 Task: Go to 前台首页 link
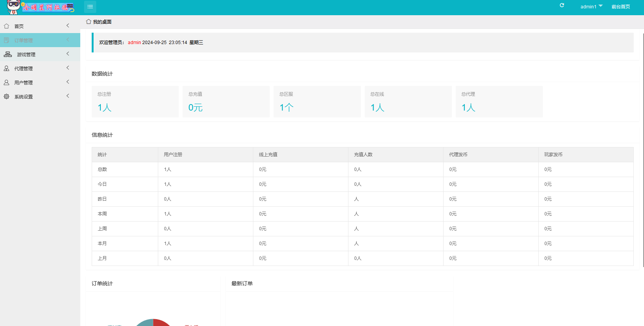pos(621,7)
